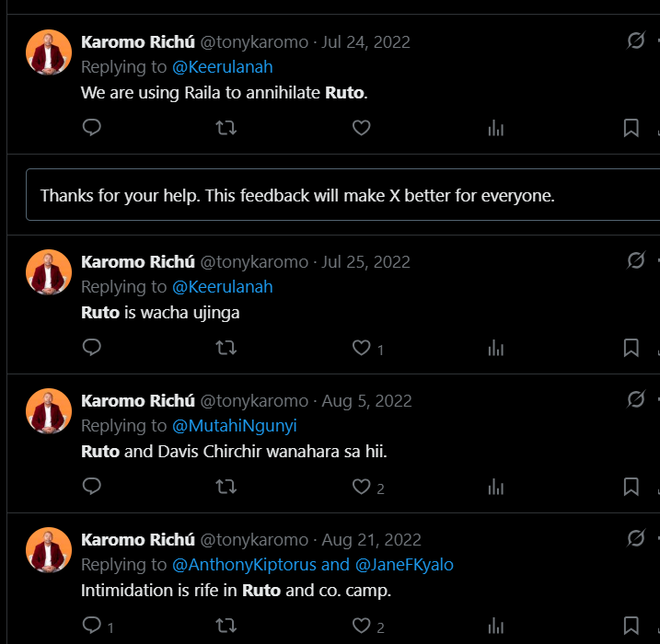The image size is (660, 644).
Task: Click Karomo Richú's name on Aug 21 tweet
Action: tap(138, 540)
